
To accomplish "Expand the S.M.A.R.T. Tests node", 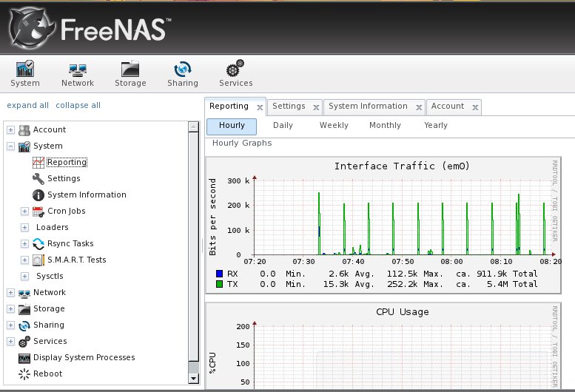I will click(x=24, y=260).
